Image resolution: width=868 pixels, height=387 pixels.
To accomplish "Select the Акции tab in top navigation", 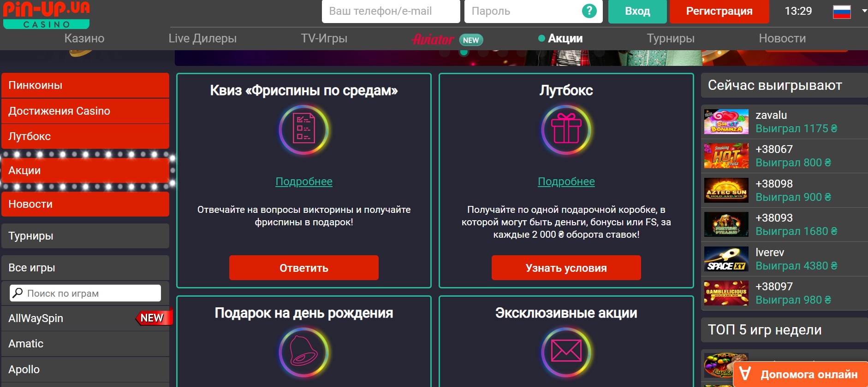I will [560, 38].
